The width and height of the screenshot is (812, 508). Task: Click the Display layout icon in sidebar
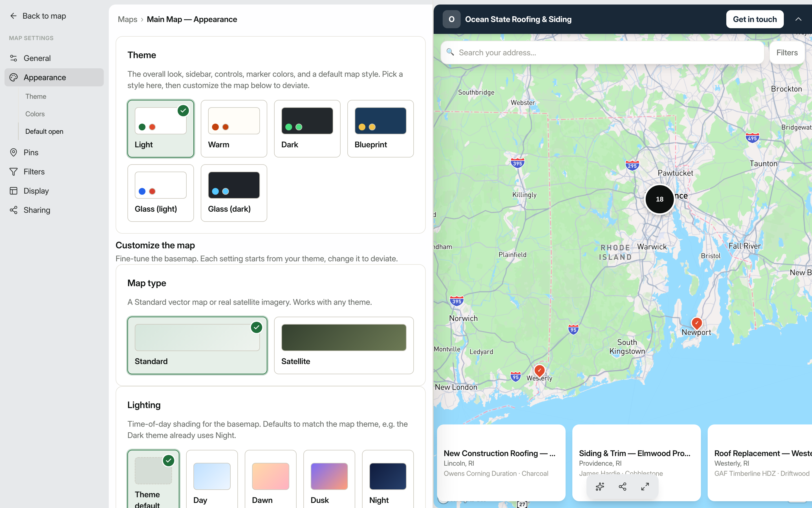(14, 191)
